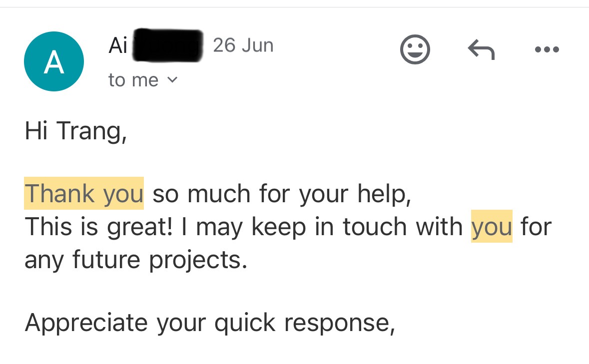Click the 'Hi Trang,' greeting line
The image size is (589, 364).
click(76, 131)
